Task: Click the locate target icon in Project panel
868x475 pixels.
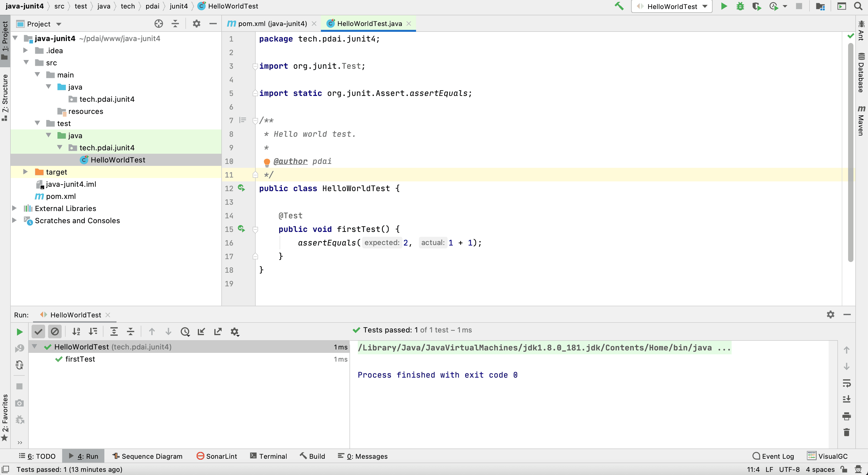Action: tap(158, 24)
